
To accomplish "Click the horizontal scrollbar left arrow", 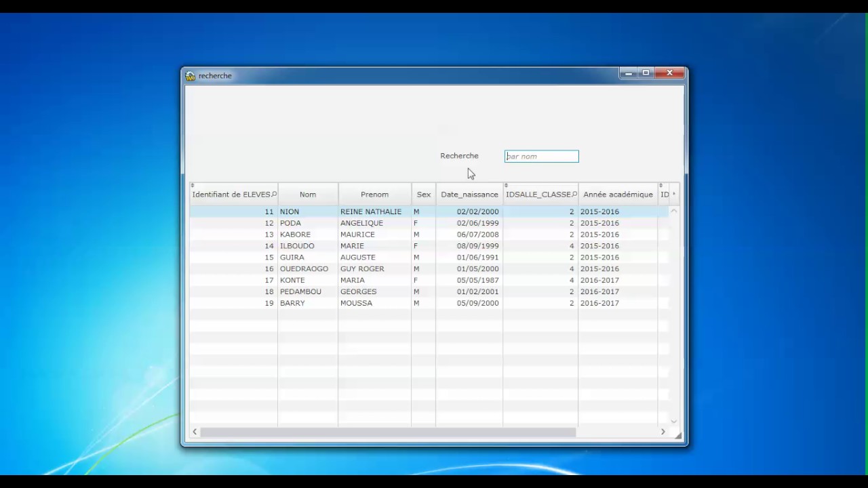I will [195, 432].
